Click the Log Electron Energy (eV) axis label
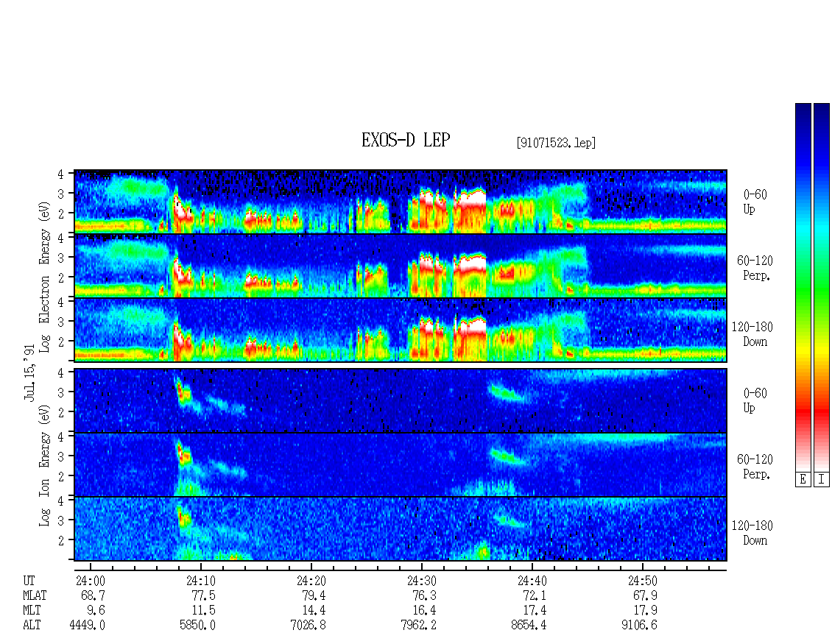This screenshot has width=832, height=644. (44, 277)
